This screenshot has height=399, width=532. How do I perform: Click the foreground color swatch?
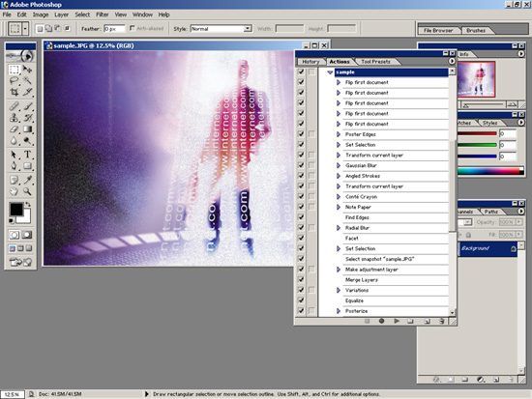(15, 209)
